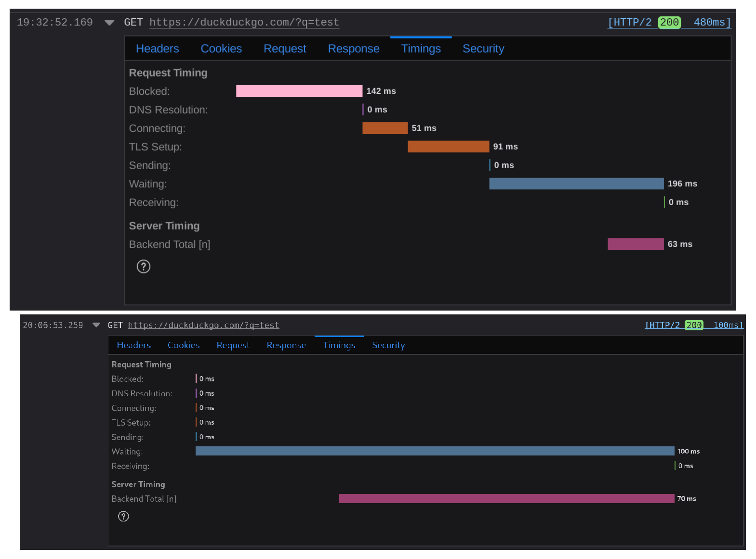Click the orange 91 ms TLS Setup bar

point(448,146)
